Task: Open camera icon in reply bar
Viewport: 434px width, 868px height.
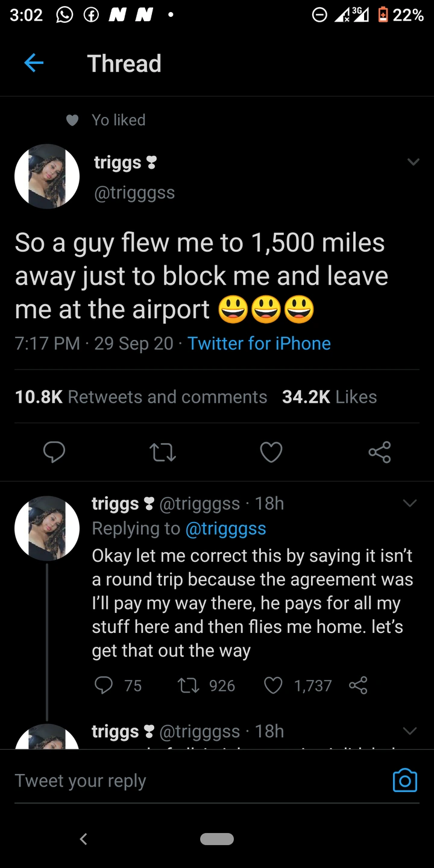Action: [404, 780]
